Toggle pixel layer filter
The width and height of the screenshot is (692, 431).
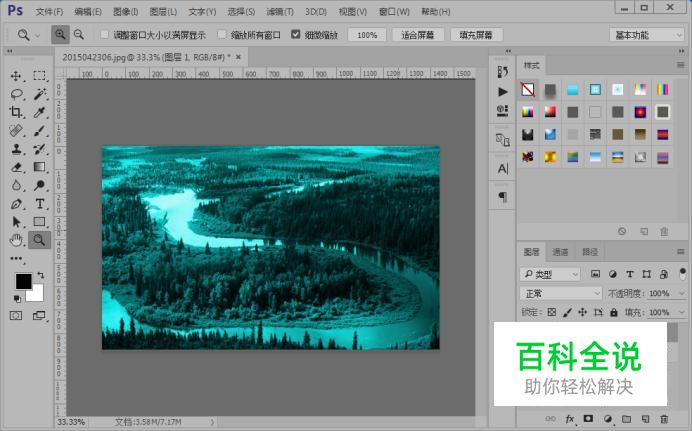tap(595, 274)
